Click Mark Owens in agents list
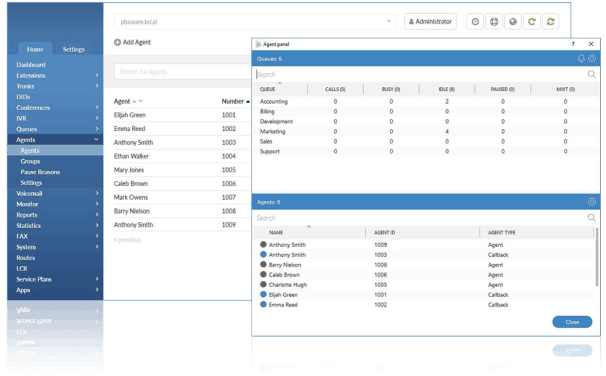Screen dimensions: 606x376 pyautogui.click(x=131, y=197)
